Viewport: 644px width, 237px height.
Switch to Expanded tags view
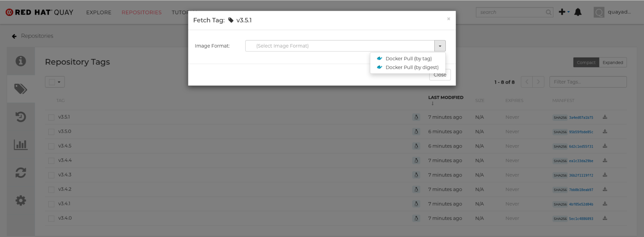tap(613, 63)
